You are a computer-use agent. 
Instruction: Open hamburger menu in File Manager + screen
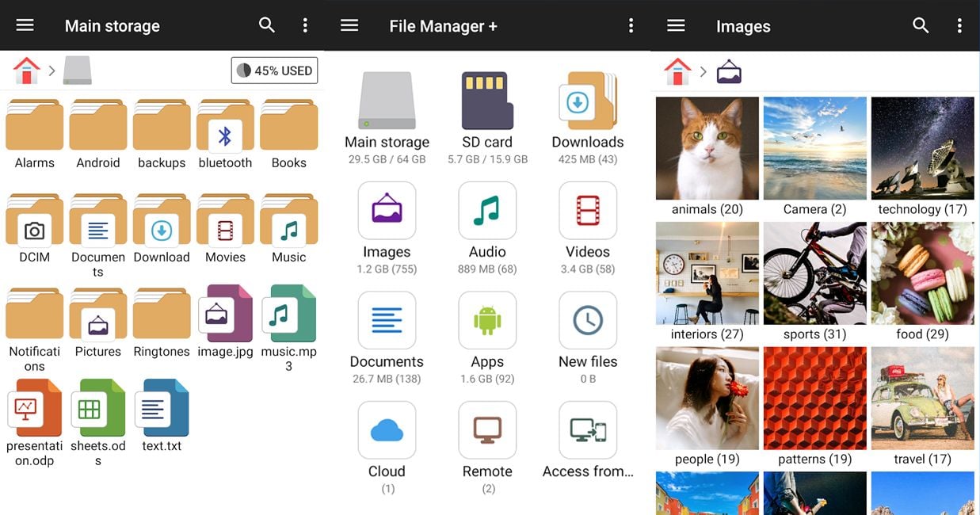click(349, 25)
